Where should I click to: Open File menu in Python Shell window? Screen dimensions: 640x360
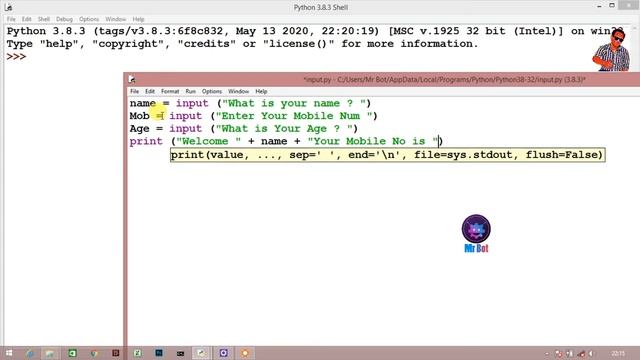[11, 19]
